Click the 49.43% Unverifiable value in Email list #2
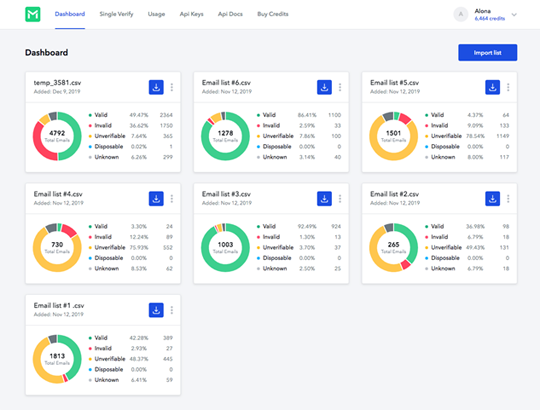Image resolution: width=540 pixels, height=410 pixels. click(475, 248)
